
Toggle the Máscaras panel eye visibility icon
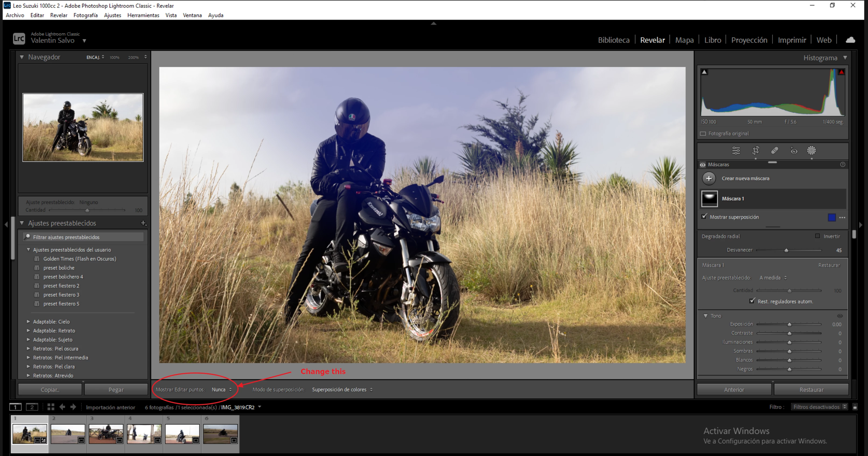[702, 165]
